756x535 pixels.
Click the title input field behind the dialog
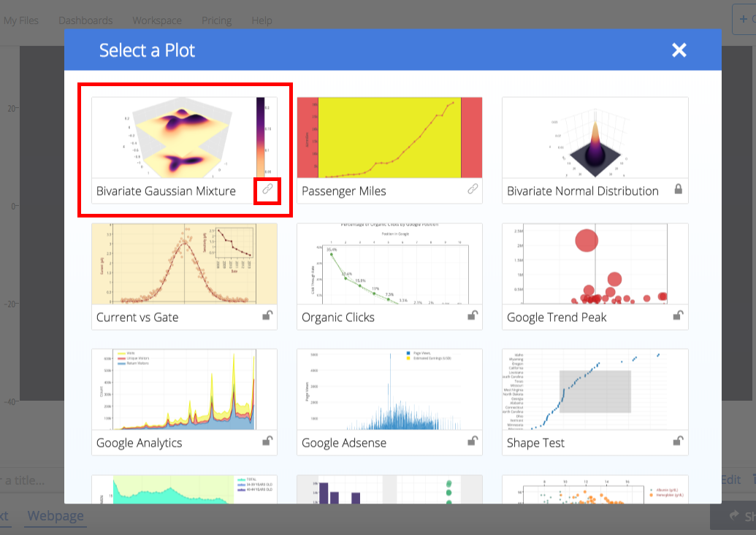32,480
